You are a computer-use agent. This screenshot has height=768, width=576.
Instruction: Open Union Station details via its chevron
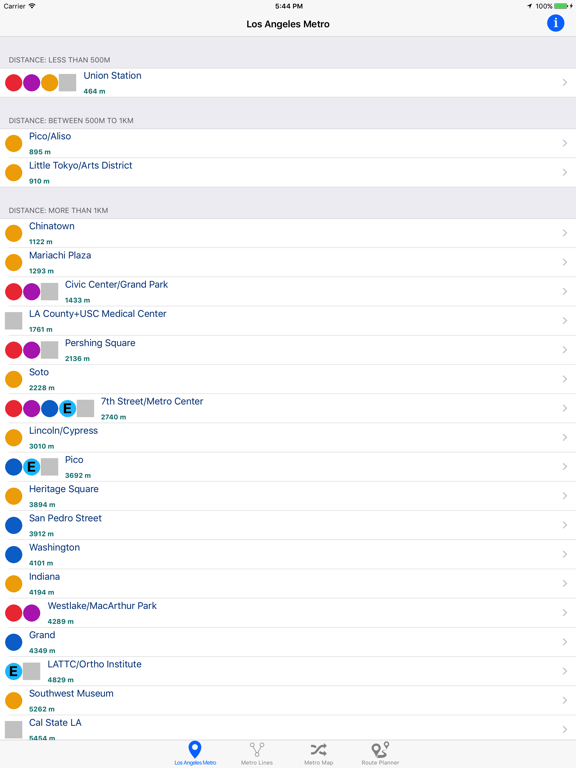[565, 82]
